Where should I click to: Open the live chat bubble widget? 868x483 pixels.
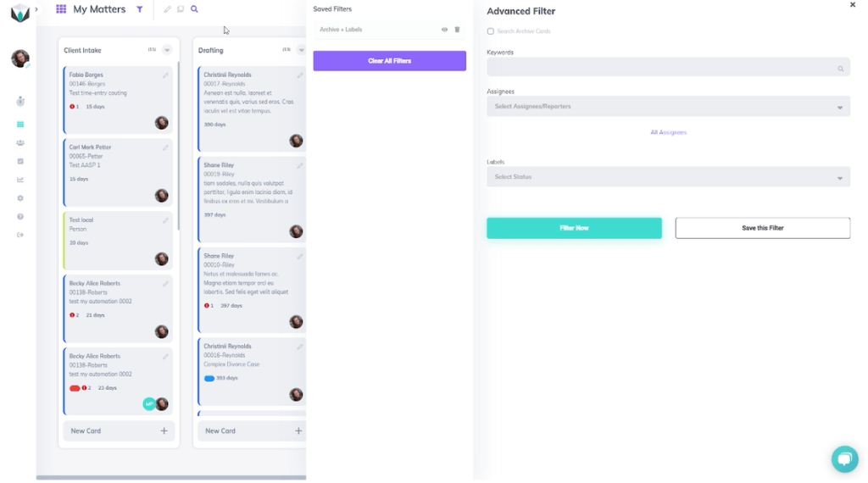(x=845, y=458)
